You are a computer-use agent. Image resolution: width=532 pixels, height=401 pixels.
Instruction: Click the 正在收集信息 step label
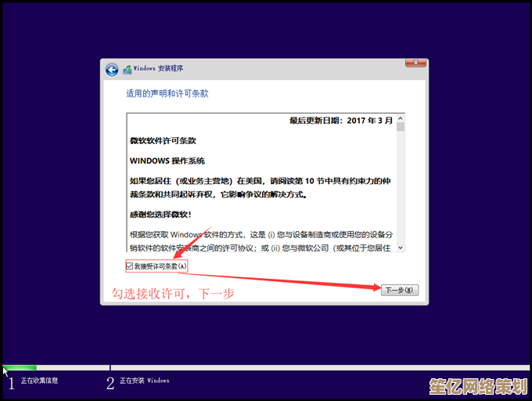[x=39, y=381]
